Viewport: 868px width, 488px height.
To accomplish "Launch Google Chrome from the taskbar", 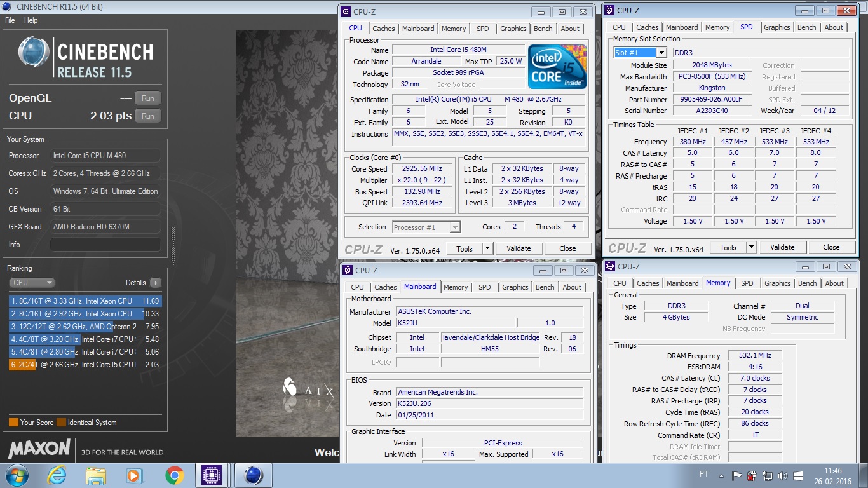I will click(x=174, y=475).
